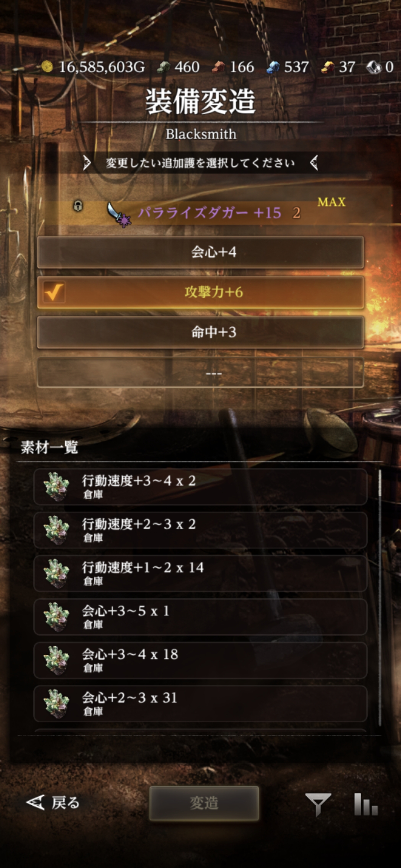Tap the 変造 button

(x=204, y=803)
